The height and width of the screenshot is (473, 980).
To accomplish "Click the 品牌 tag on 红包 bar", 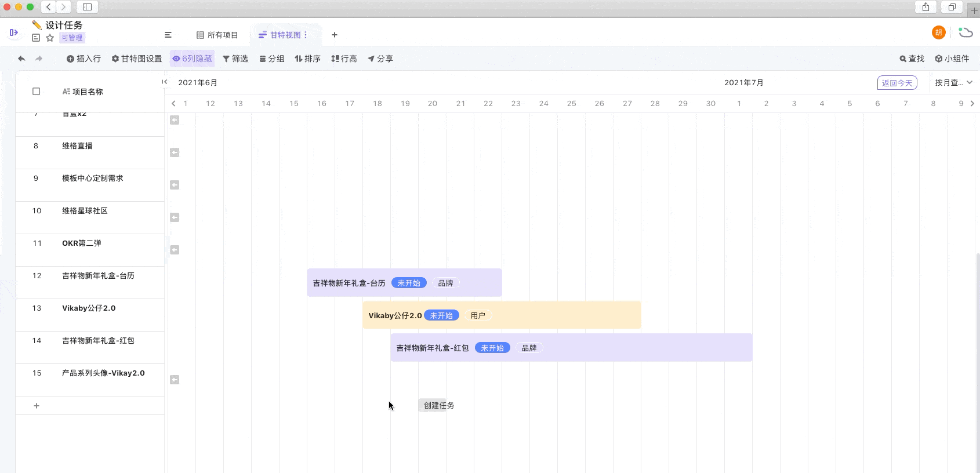I will 529,348.
